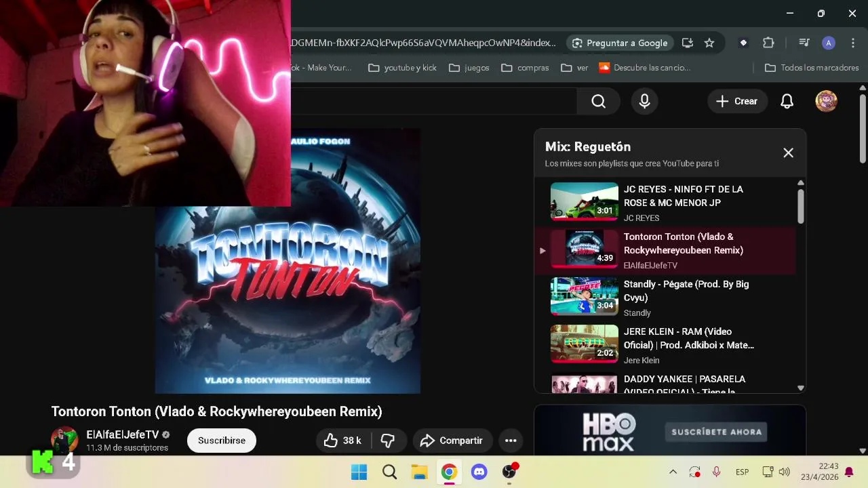
Task: Open the compras bookmarks folder
Action: [525, 68]
